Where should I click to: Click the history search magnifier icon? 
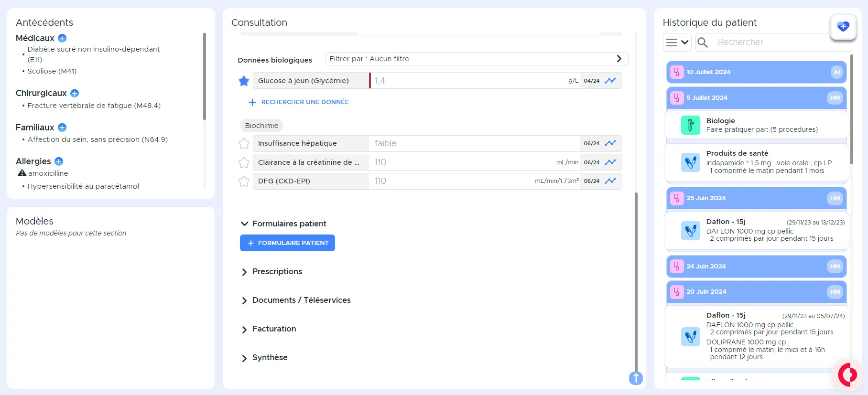(703, 43)
